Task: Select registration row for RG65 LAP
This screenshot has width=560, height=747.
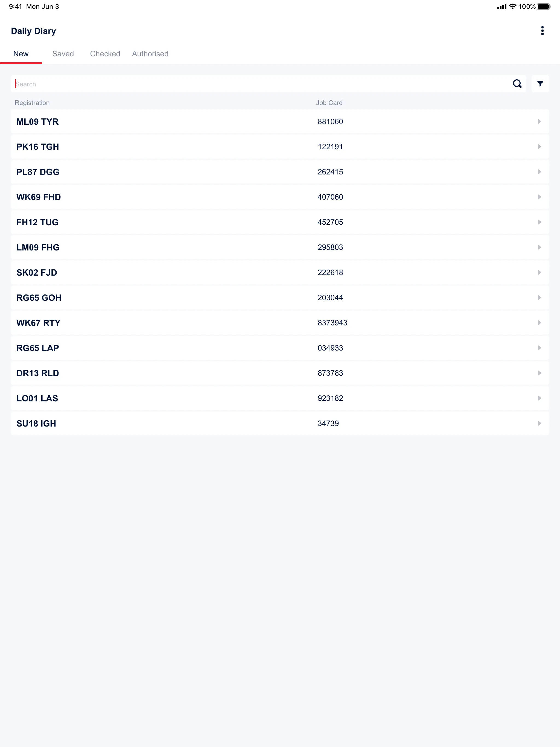Action: [280, 348]
